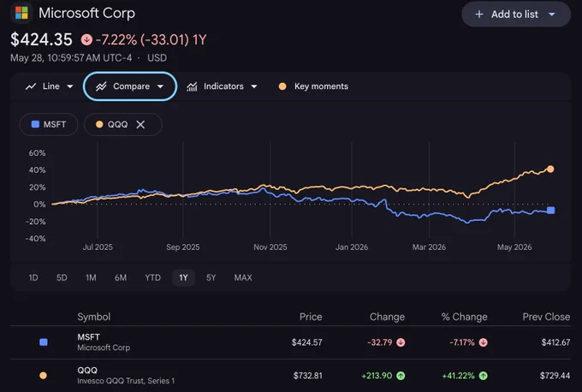The height and width of the screenshot is (392, 582).
Task: Select the MAX time range
Action: coord(243,277)
